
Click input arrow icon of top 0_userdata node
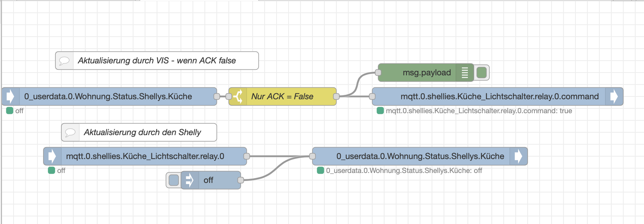coord(10,96)
